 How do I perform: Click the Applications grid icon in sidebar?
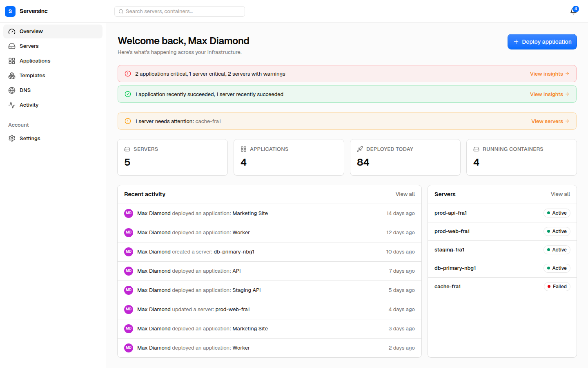point(12,61)
